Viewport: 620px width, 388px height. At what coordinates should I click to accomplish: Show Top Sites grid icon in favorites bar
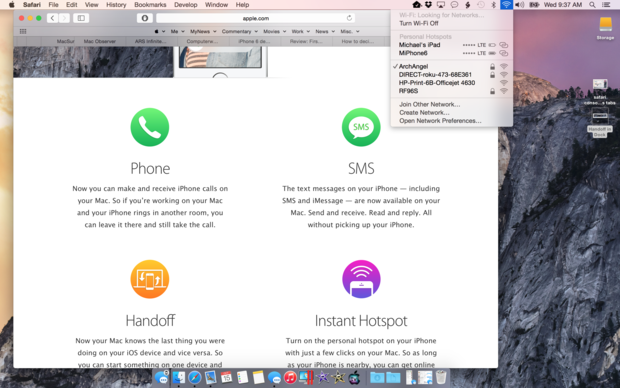coord(23,31)
